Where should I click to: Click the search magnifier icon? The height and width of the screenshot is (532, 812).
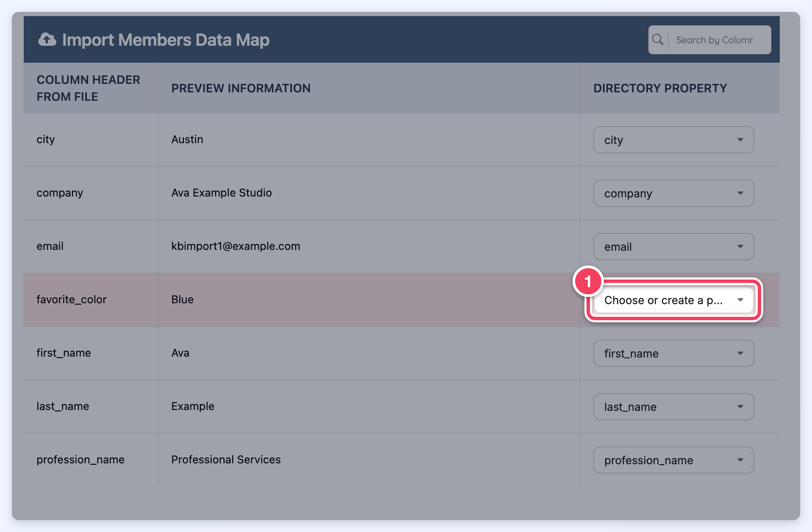pyautogui.click(x=658, y=40)
